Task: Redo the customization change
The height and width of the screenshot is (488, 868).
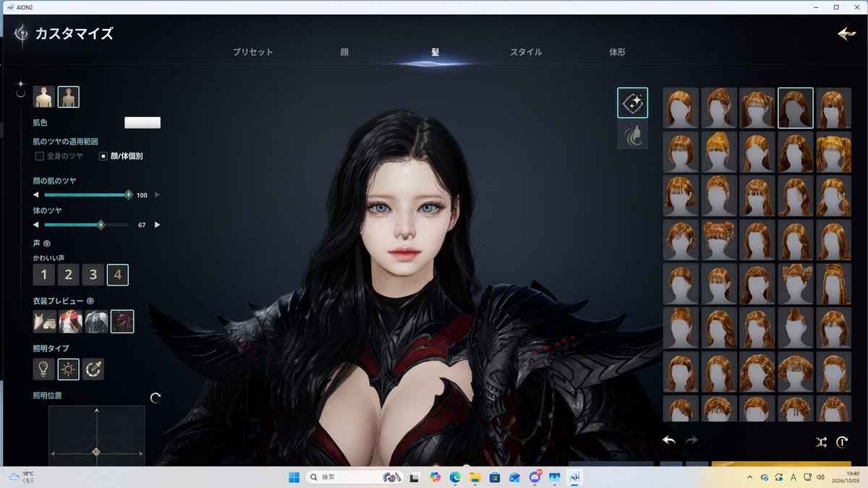Action: (x=692, y=440)
